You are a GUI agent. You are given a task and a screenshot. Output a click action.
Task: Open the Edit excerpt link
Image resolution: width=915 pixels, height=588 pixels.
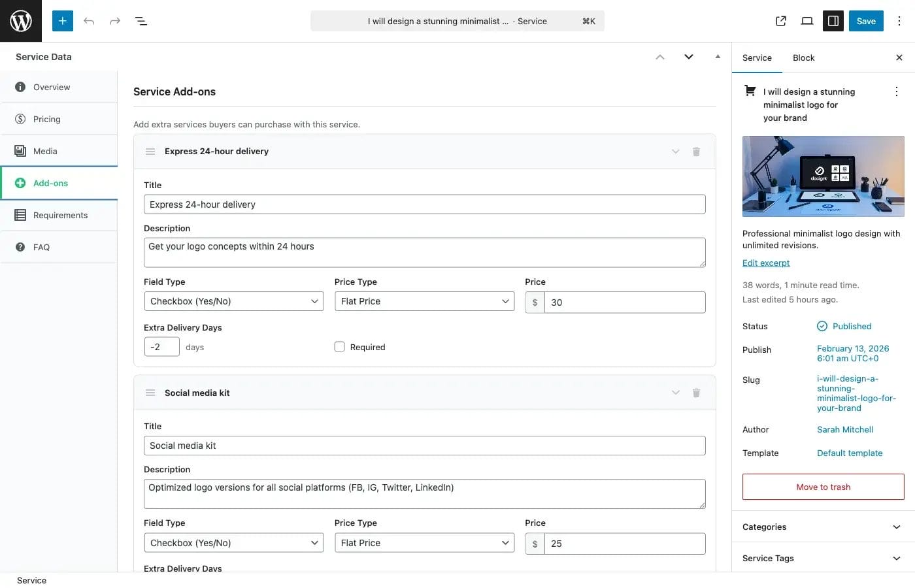tap(765, 262)
